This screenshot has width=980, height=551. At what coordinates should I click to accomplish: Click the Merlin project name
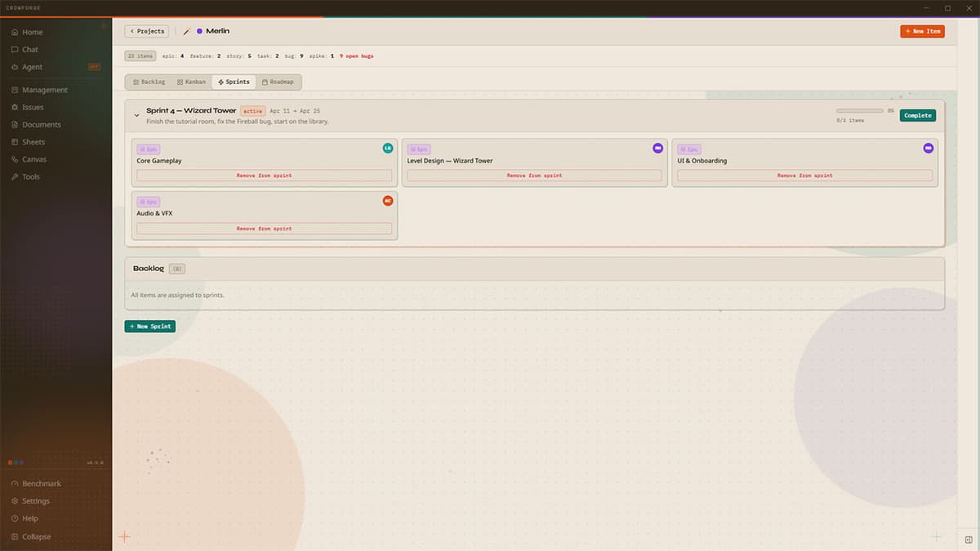coord(218,31)
